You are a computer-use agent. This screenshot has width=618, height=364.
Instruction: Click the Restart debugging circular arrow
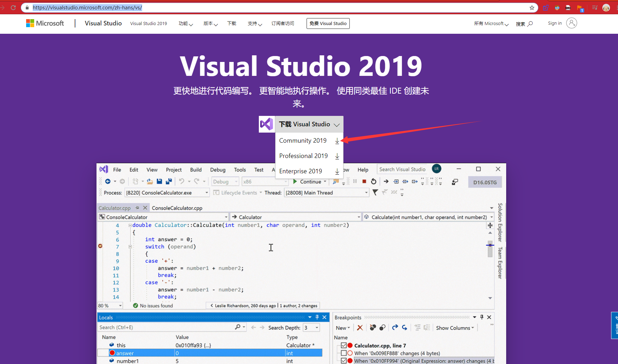(373, 181)
